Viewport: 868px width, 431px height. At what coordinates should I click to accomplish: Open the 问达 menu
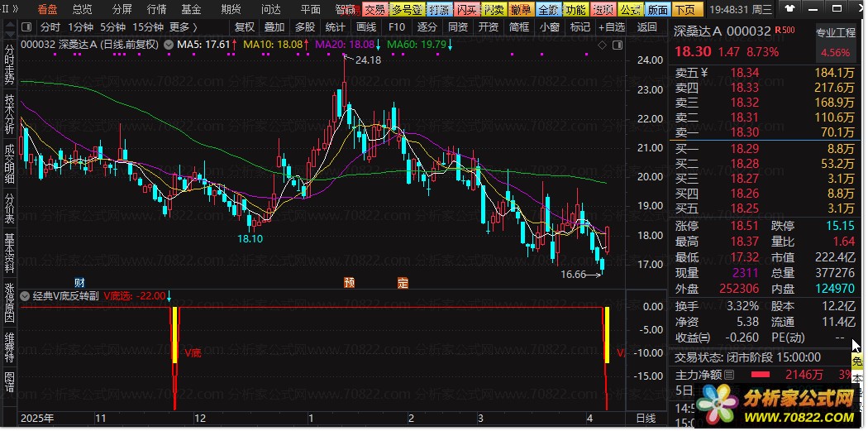(270, 9)
